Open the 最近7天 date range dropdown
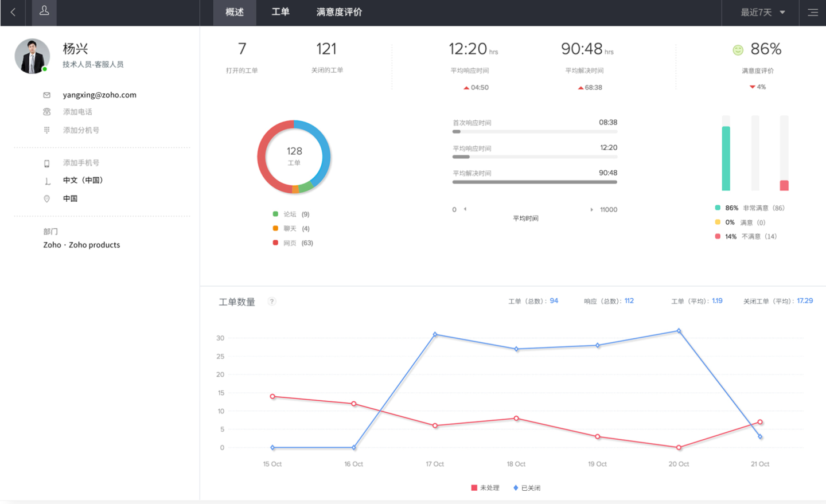 tap(762, 12)
